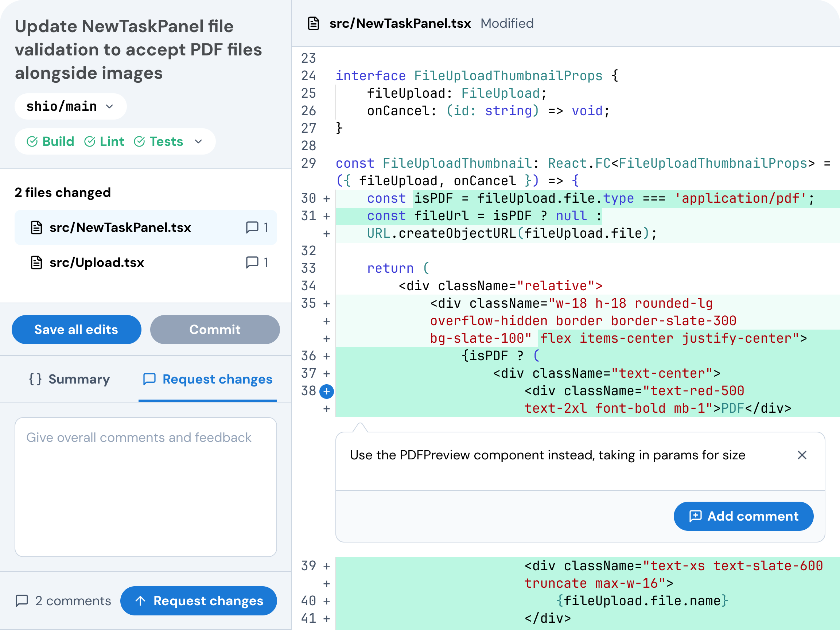Open the shio/main branch dropdown
The image size is (840, 630).
point(71,106)
